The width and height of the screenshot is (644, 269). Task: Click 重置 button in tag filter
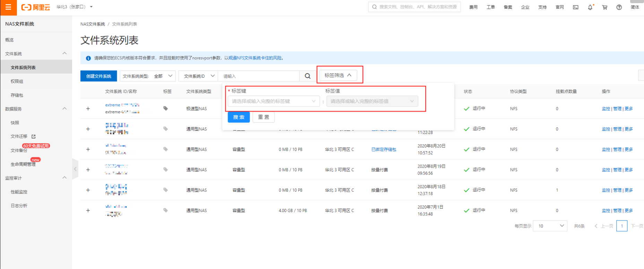coord(264,117)
